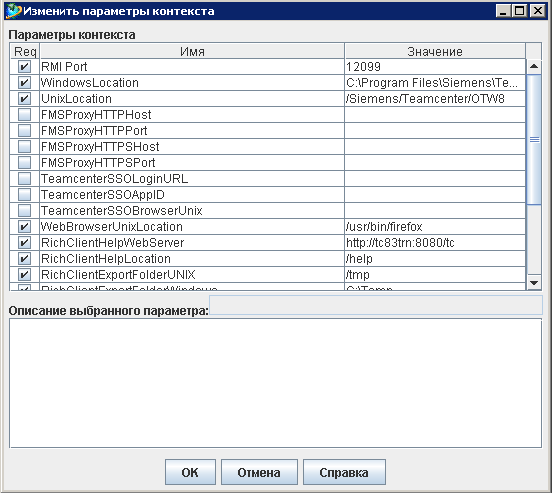Click the parameter description text area
This screenshot has height=493, width=552.
tap(275, 383)
